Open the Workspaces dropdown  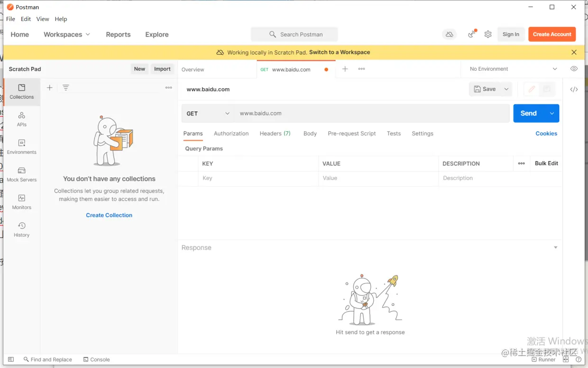point(67,34)
